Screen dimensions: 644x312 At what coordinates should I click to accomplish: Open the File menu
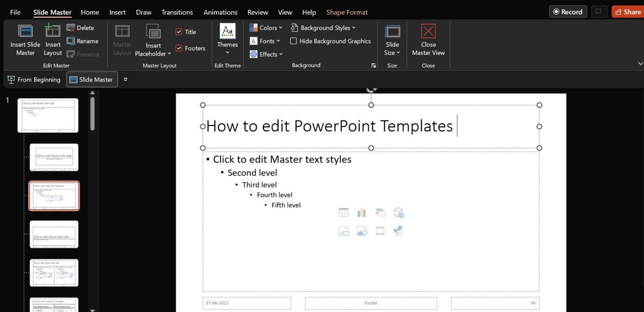[x=15, y=12]
